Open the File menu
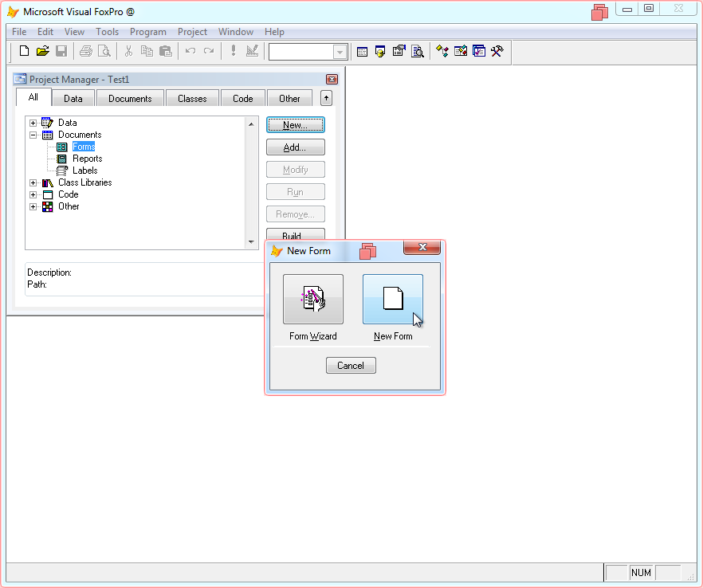Screen dimensions: 703x588 tap(19, 32)
